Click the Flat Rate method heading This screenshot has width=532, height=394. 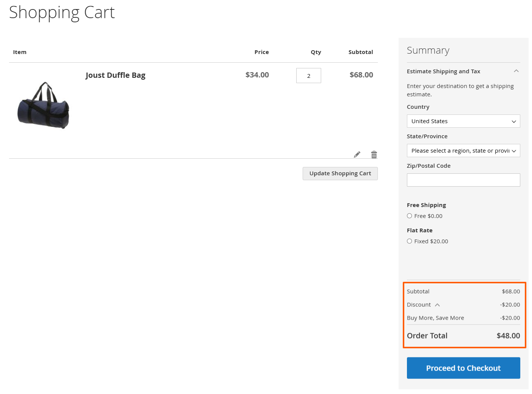tap(419, 230)
